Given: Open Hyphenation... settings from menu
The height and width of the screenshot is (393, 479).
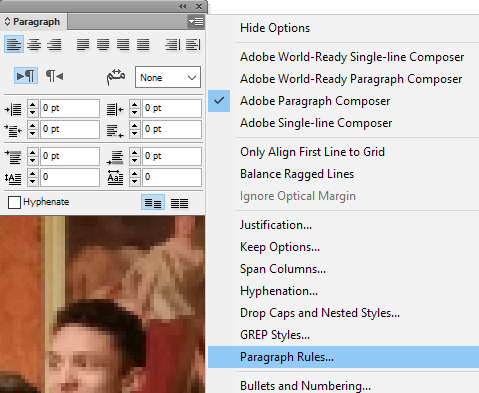Looking at the screenshot, I should point(279,291).
